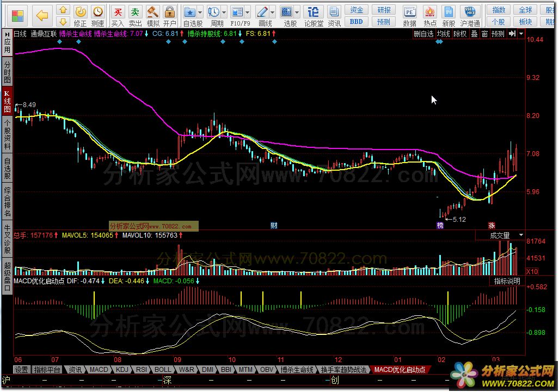559x392 pixels.
Task: Click the yellow up arrow button
Action: (63, 10)
